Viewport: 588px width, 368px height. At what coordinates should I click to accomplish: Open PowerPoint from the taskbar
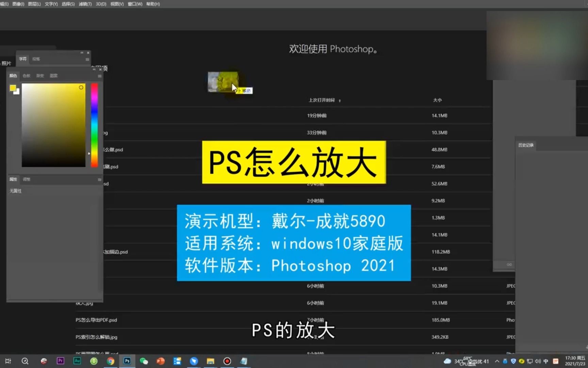click(161, 361)
